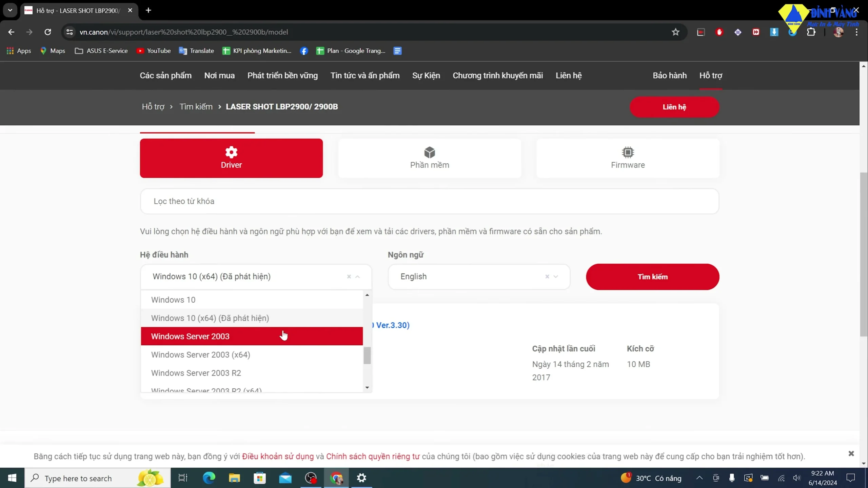The width and height of the screenshot is (868, 488).
Task: Open the Phát triển bền vững menu
Action: [x=282, y=76]
